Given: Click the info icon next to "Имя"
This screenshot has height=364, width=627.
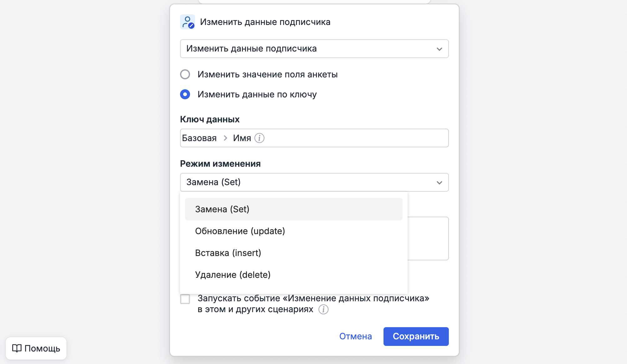Looking at the screenshot, I should 259,138.
